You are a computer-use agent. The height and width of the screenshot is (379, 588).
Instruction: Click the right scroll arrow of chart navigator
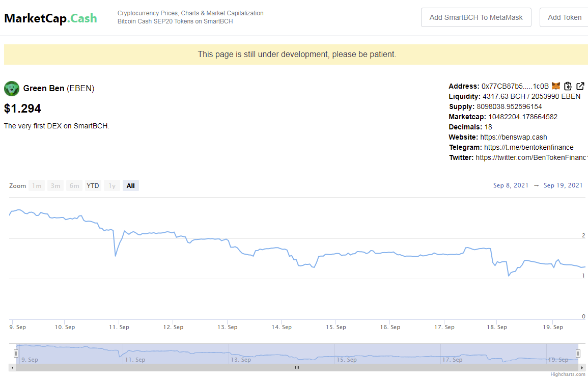581,368
